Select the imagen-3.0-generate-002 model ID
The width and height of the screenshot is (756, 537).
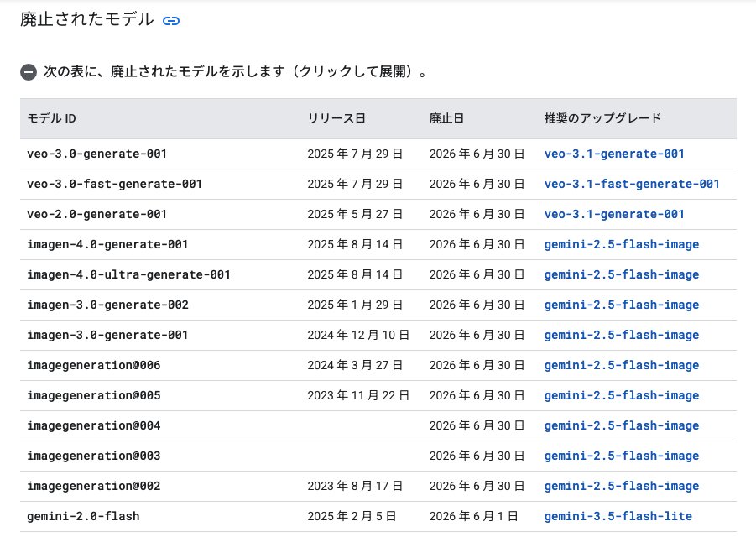pyautogui.click(x=107, y=305)
